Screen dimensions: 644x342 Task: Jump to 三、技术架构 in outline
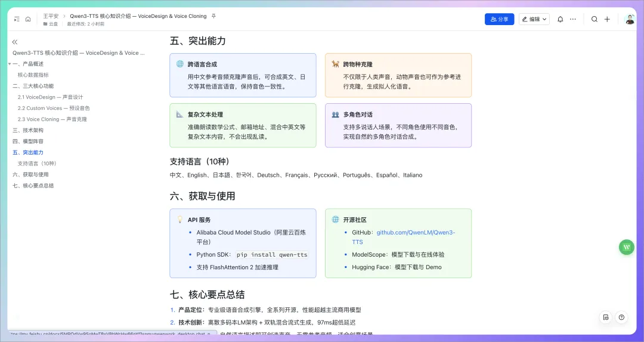28,130
